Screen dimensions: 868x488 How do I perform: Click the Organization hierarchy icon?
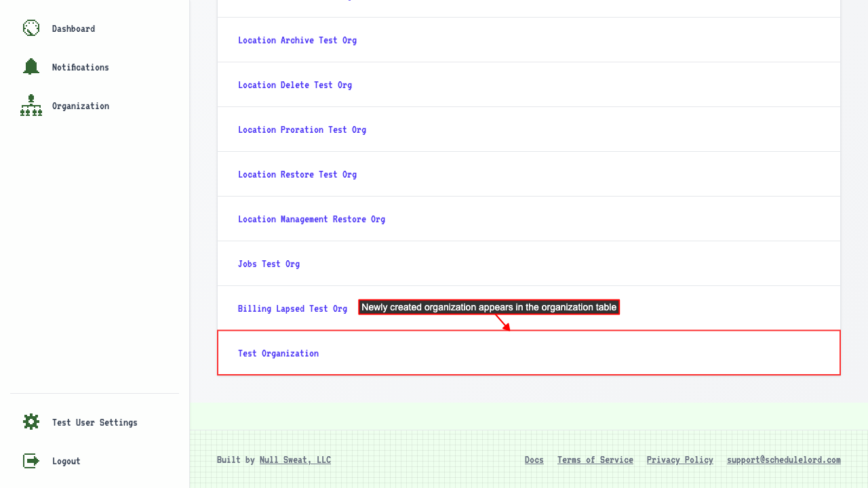point(31,105)
